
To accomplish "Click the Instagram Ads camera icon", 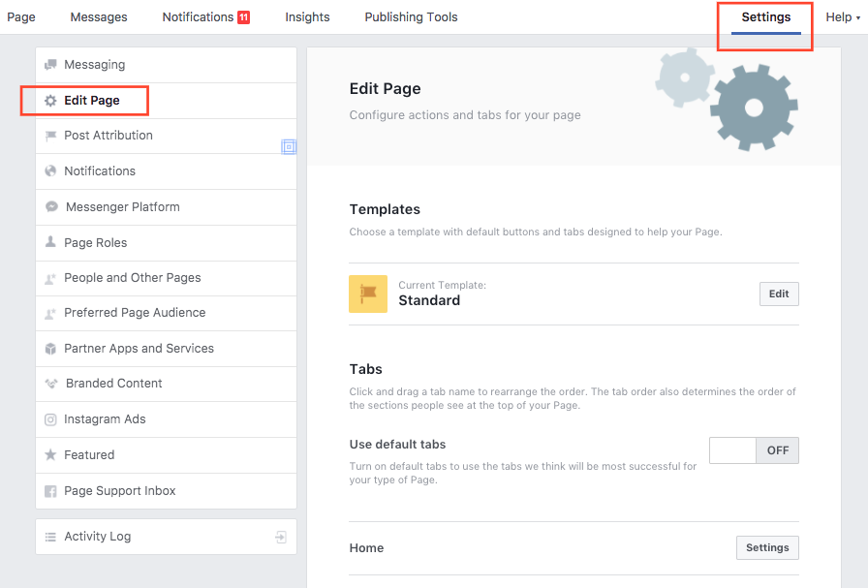I will [50, 419].
